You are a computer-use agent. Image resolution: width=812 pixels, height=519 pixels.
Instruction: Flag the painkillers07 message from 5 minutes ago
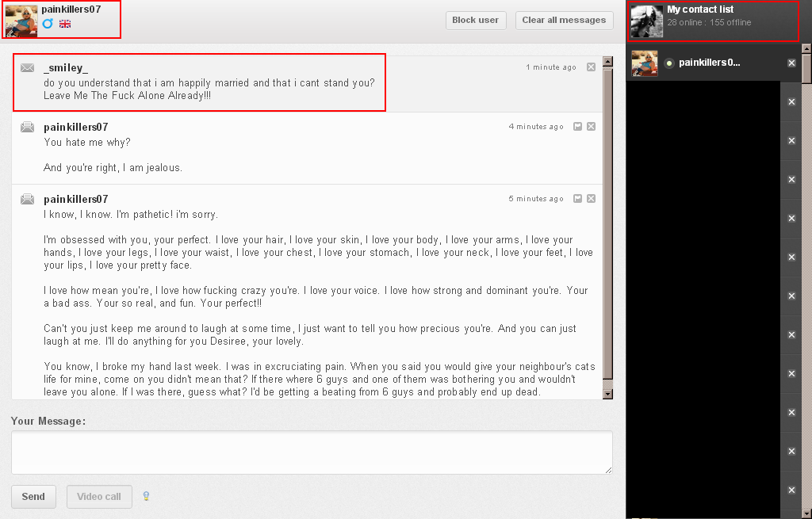pyautogui.click(x=578, y=199)
